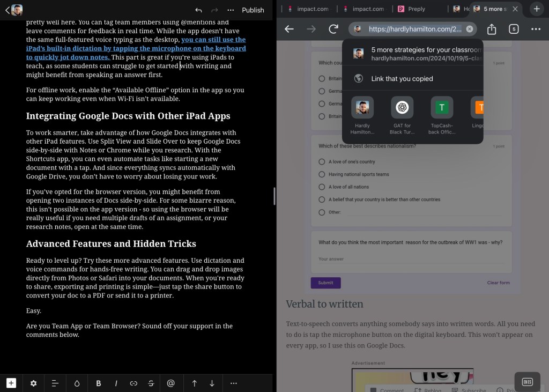Open block settings gear icon

coord(33,383)
